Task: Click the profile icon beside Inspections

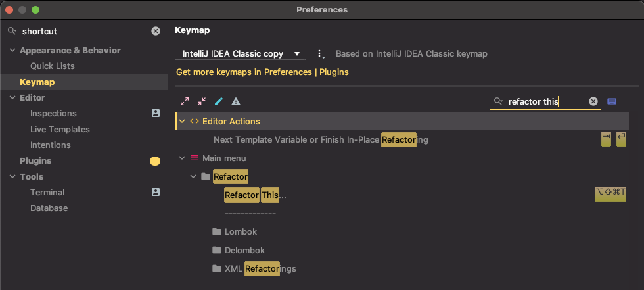Action: [x=156, y=113]
